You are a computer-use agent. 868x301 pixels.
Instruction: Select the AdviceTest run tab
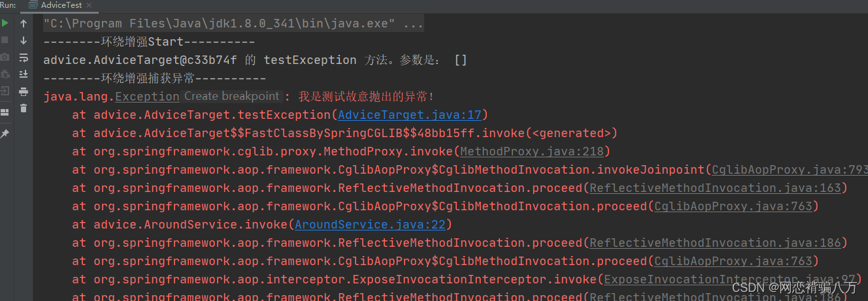point(61,5)
